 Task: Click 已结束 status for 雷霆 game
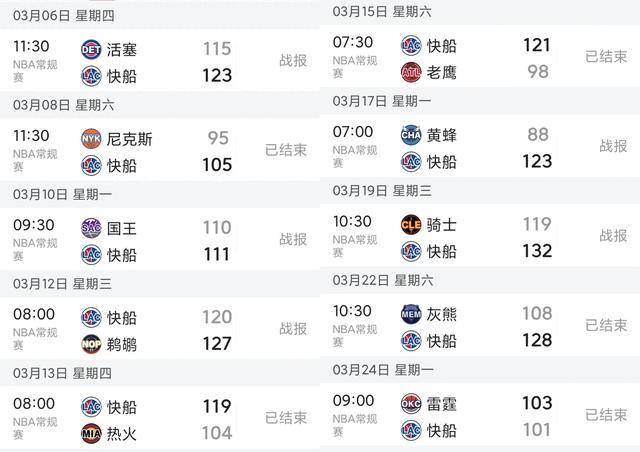605,415
